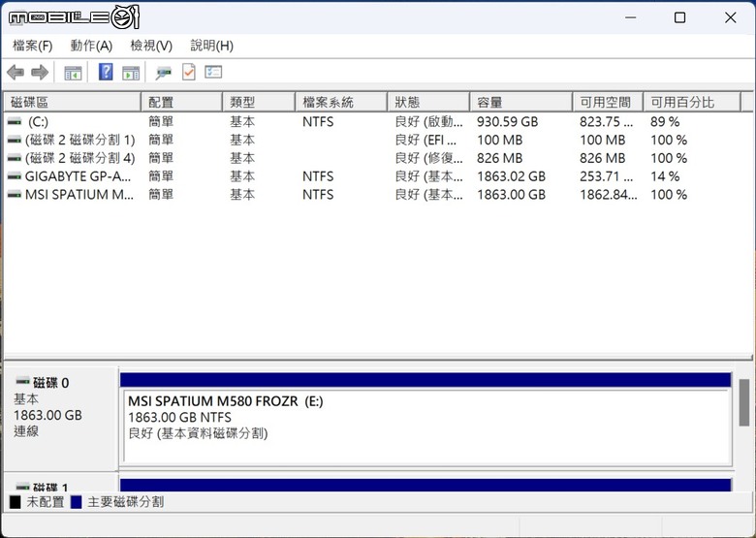The height and width of the screenshot is (538, 756).
Task: Click the 磁碟 0 disk icon
Action: point(22,381)
